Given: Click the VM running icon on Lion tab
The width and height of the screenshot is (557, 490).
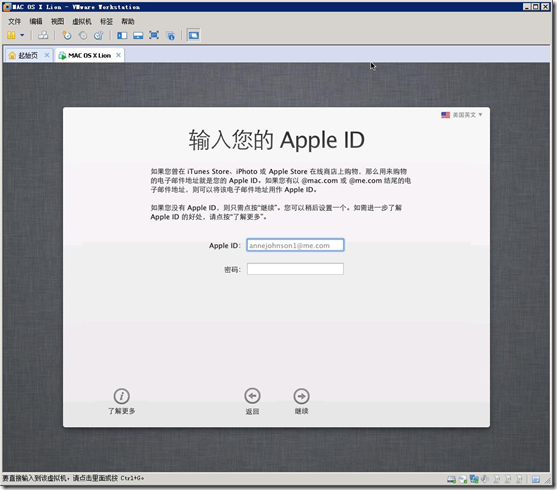Looking at the screenshot, I should click(62, 55).
